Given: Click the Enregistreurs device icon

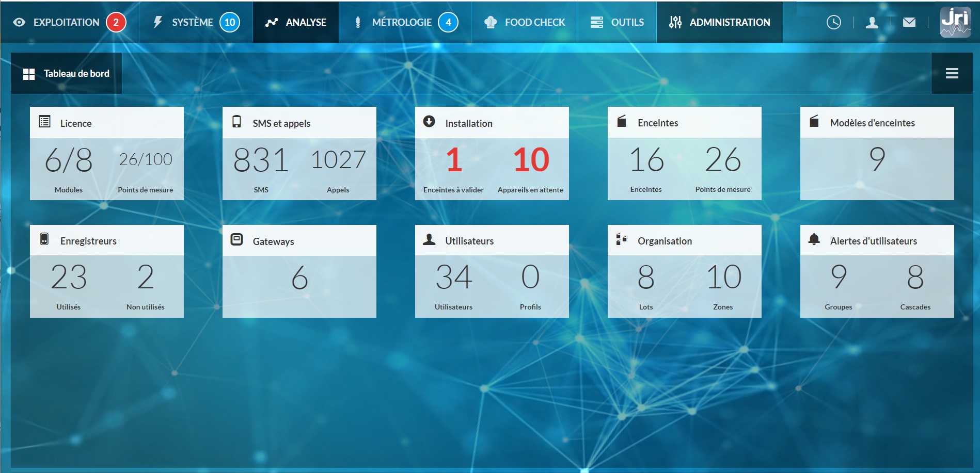Looking at the screenshot, I should point(44,239).
